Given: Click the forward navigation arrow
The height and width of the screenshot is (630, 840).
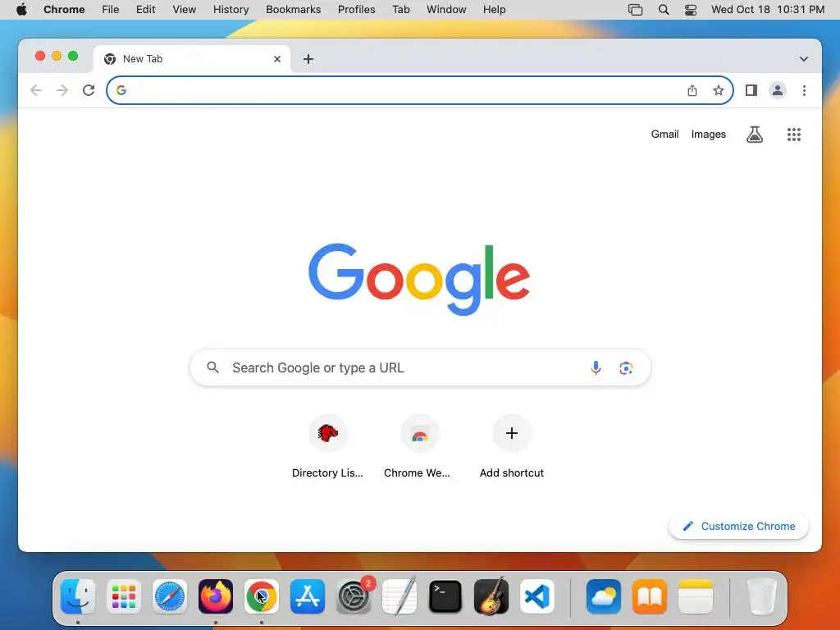Looking at the screenshot, I should [x=62, y=90].
